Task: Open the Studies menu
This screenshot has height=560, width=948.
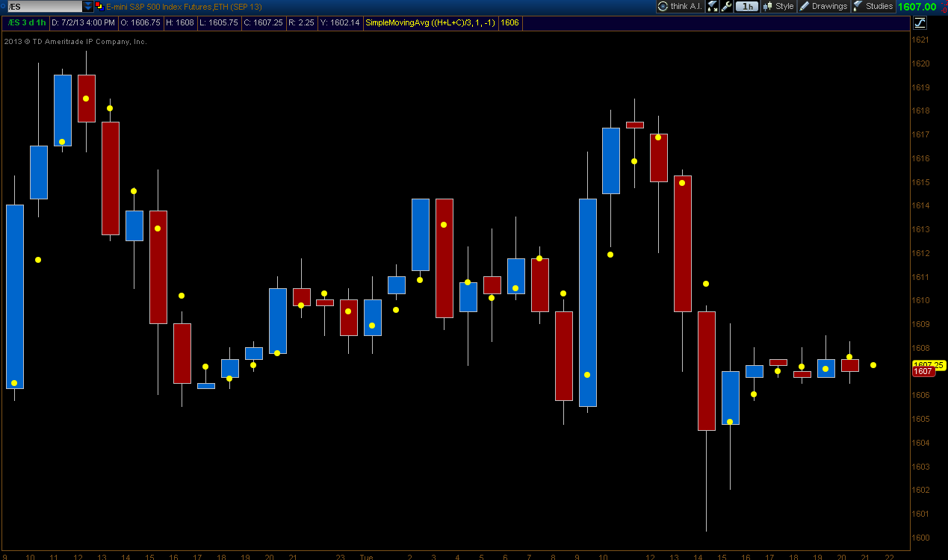Action: pyautogui.click(x=873, y=6)
